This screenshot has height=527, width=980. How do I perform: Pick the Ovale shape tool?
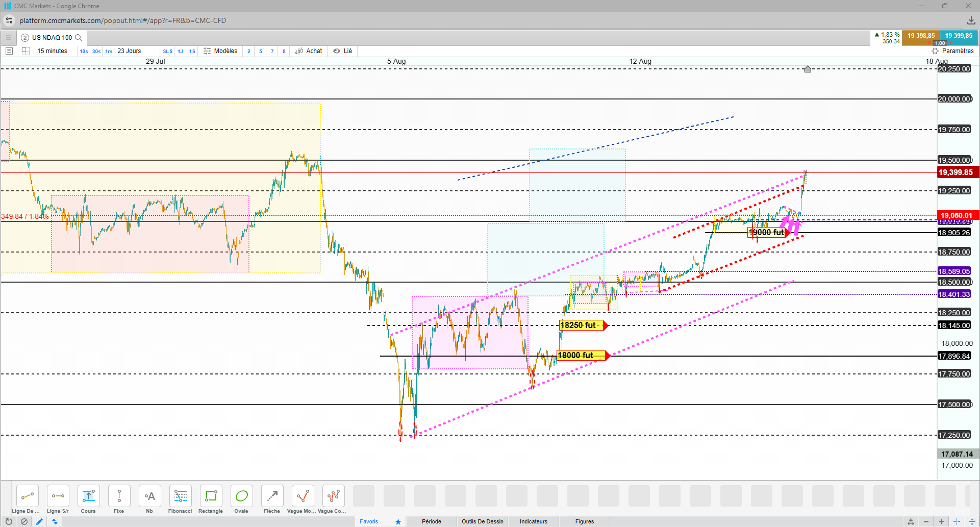point(241,499)
